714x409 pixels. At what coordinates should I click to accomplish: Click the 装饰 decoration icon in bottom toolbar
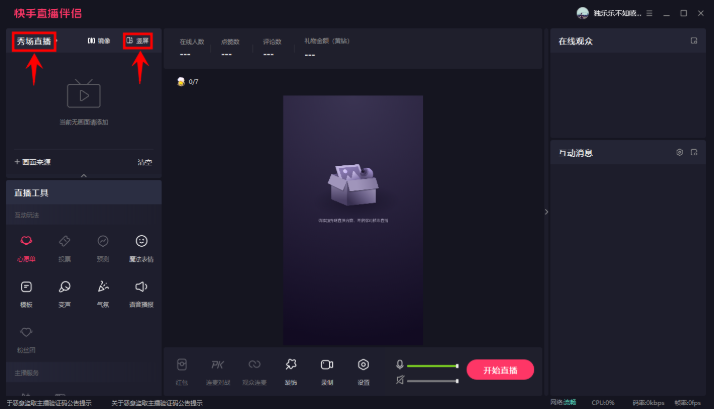pos(291,369)
